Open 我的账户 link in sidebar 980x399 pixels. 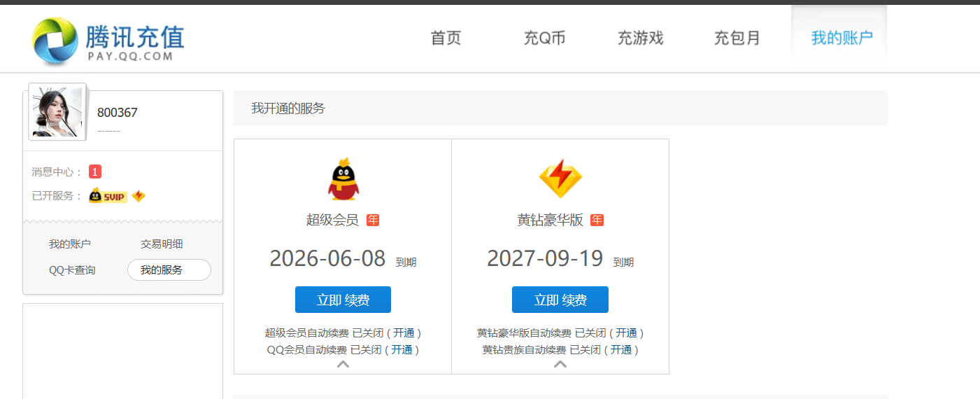click(70, 244)
